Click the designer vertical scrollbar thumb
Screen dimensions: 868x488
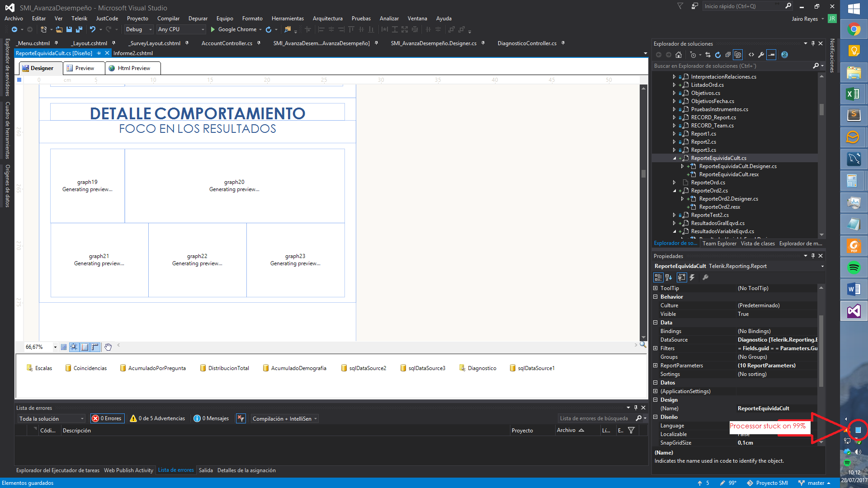pyautogui.click(x=643, y=174)
